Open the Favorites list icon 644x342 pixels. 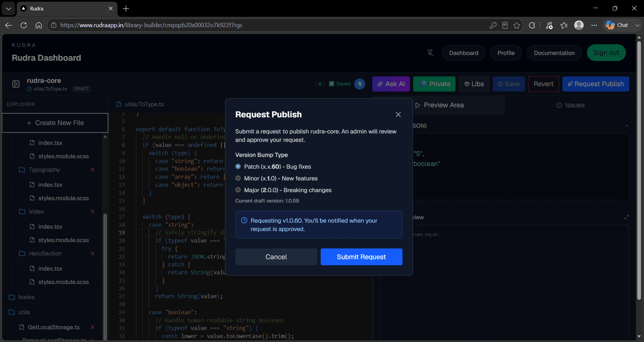[x=564, y=25]
